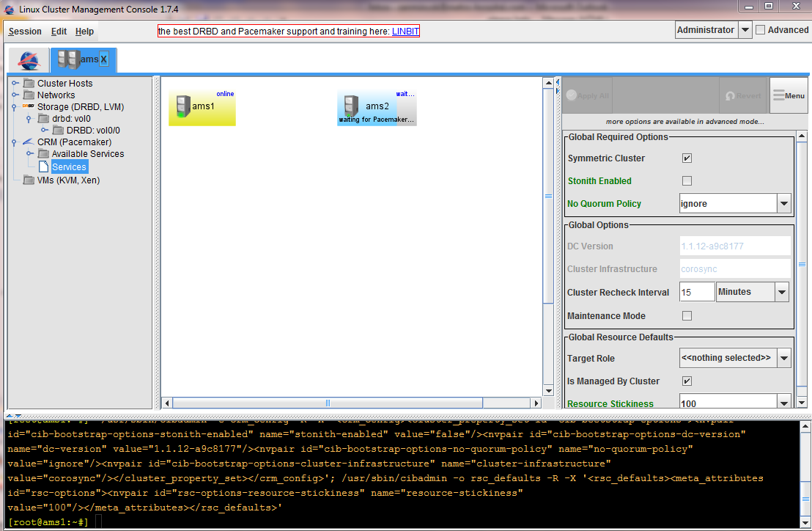Click the VMs (KVM, Xen) folder icon
The width and height of the screenshot is (812, 531).
tap(29, 180)
